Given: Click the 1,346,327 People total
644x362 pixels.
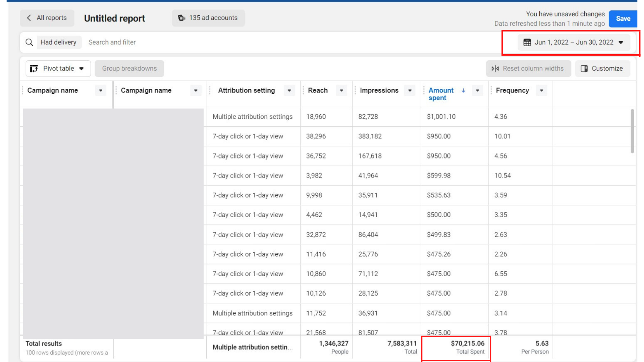Looking at the screenshot, I should point(334,344).
